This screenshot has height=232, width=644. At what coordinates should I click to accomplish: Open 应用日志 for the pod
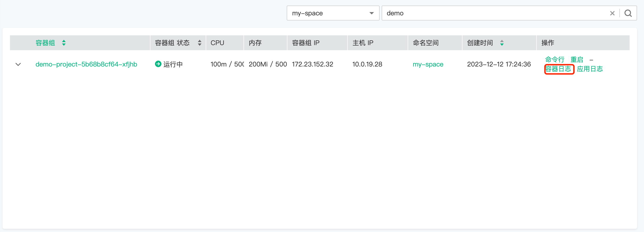[590, 69]
